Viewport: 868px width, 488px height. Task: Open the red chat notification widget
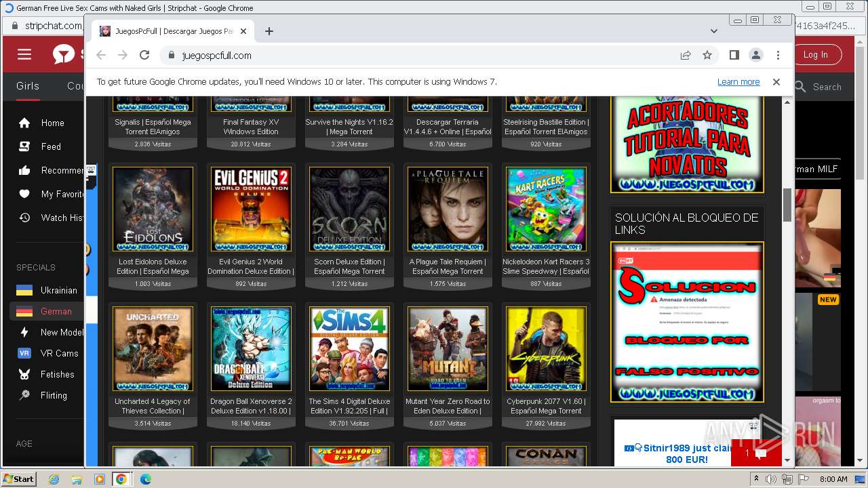pyautogui.click(x=756, y=453)
